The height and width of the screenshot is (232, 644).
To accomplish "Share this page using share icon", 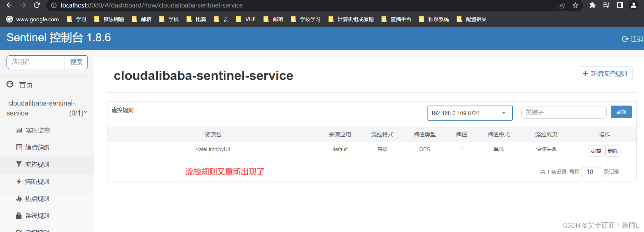I will tap(562, 5).
